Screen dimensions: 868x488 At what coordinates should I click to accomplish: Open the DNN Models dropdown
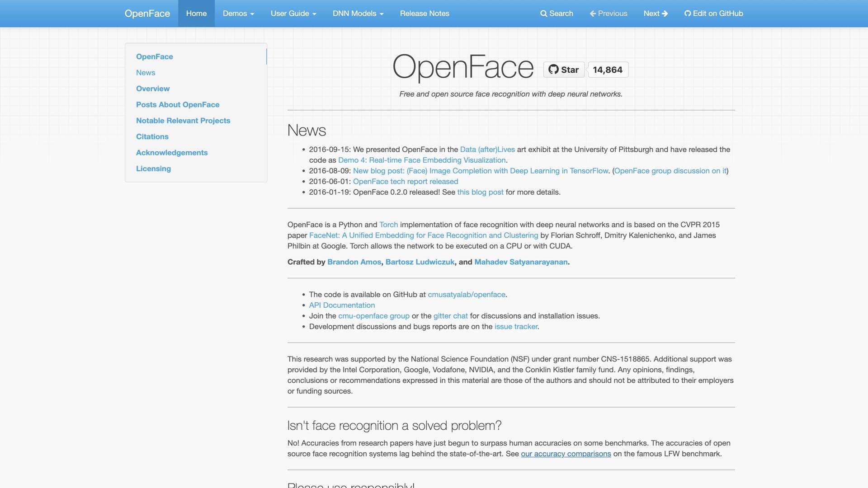(x=358, y=14)
